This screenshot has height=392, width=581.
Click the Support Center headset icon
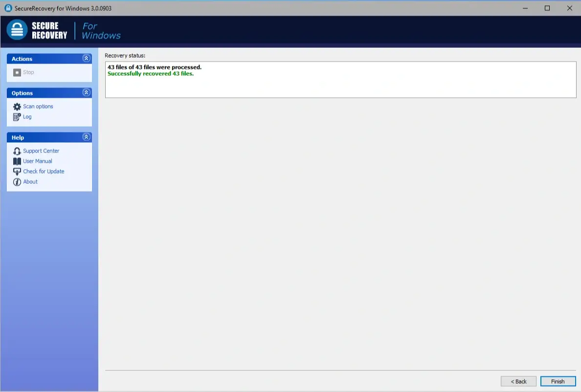[x=17, y=151]
